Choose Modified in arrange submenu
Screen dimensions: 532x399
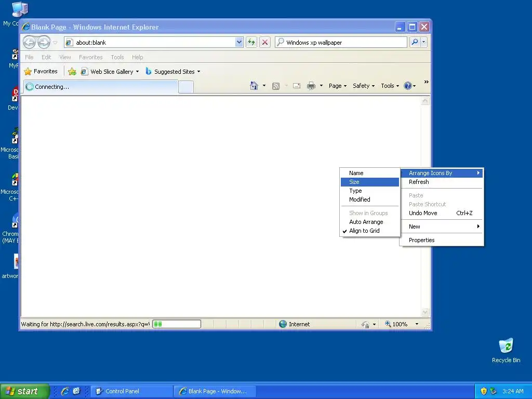[370, 199]
